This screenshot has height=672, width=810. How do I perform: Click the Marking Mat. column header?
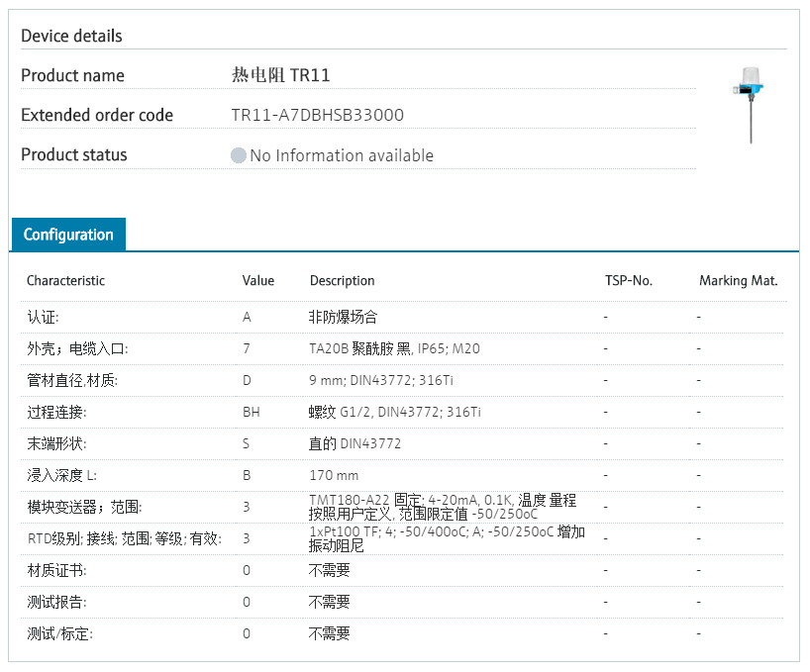coord(738,281)
